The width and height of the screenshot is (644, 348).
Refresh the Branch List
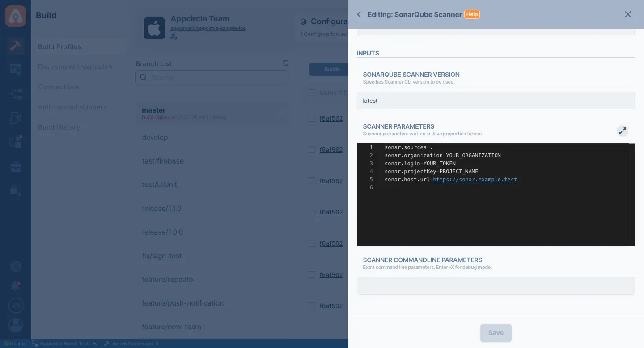[286, 63]
